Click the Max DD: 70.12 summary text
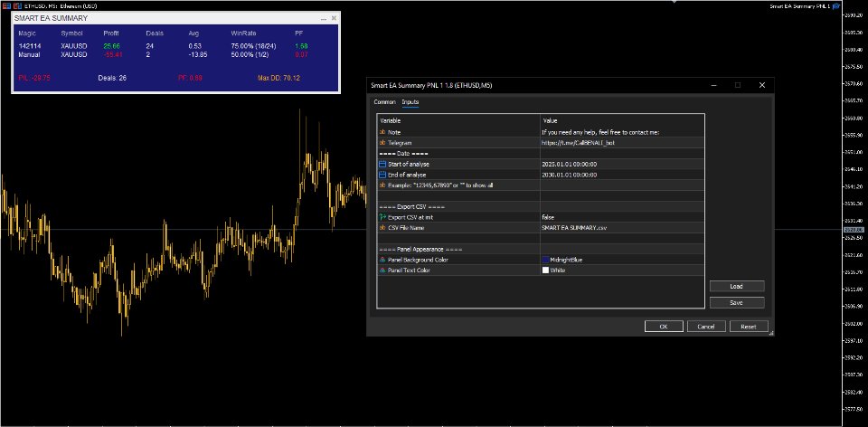 tap(279, 78)
